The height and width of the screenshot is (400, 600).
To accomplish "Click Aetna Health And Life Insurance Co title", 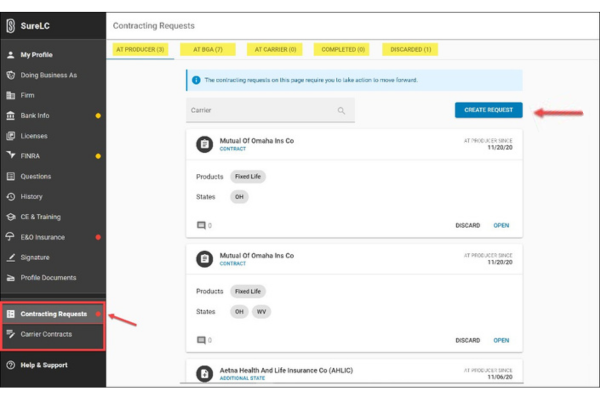I will click(286, 370).
